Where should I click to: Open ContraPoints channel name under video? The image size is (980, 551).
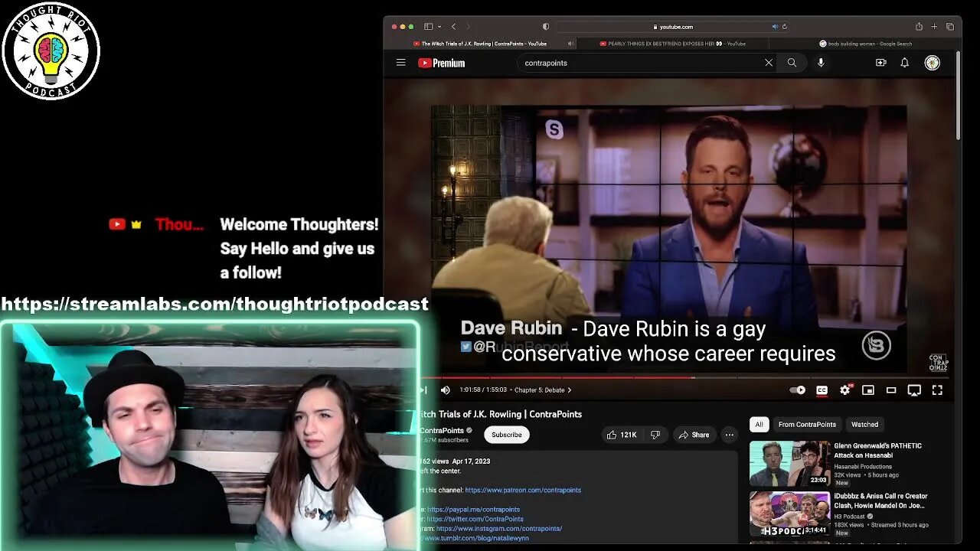click(442, 430)
